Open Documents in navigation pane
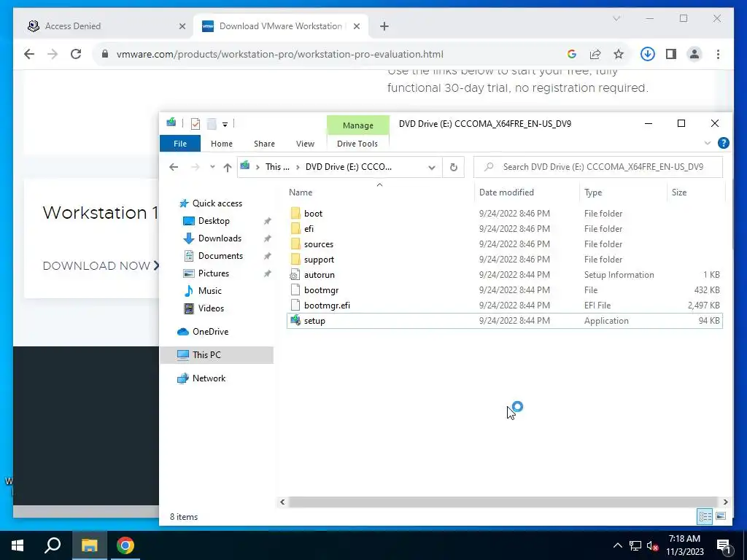 coord(220,256)
